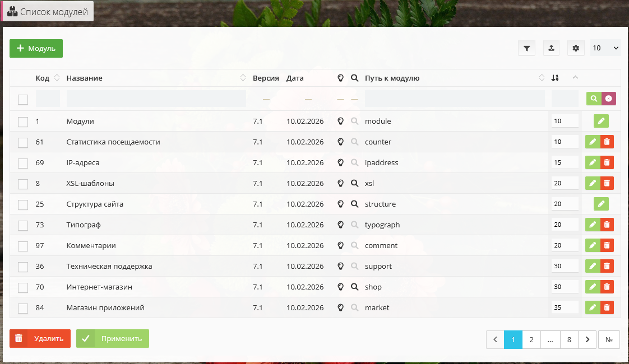
Task: Edit the XSL-шаблоны module
Action: (593, 183)
